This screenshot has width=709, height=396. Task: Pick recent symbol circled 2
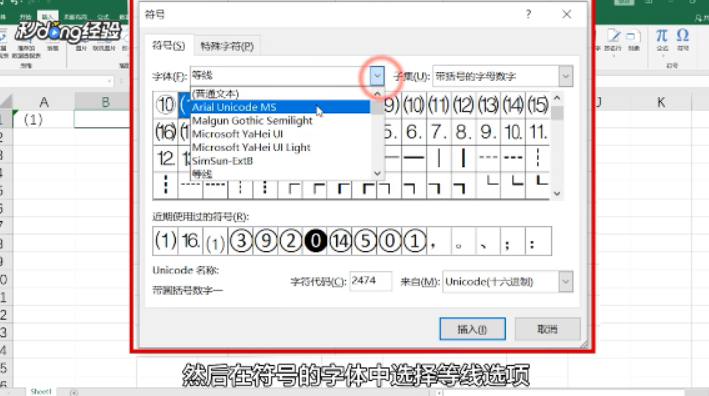(290, 241)
